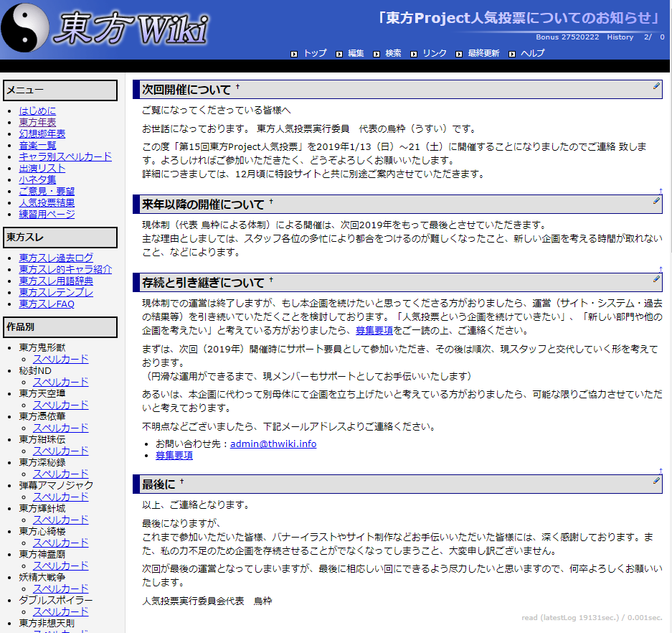This screenshot has height=633, width=672.
Task: Open トップ in the navigation bar
Action: pos(314,53)
